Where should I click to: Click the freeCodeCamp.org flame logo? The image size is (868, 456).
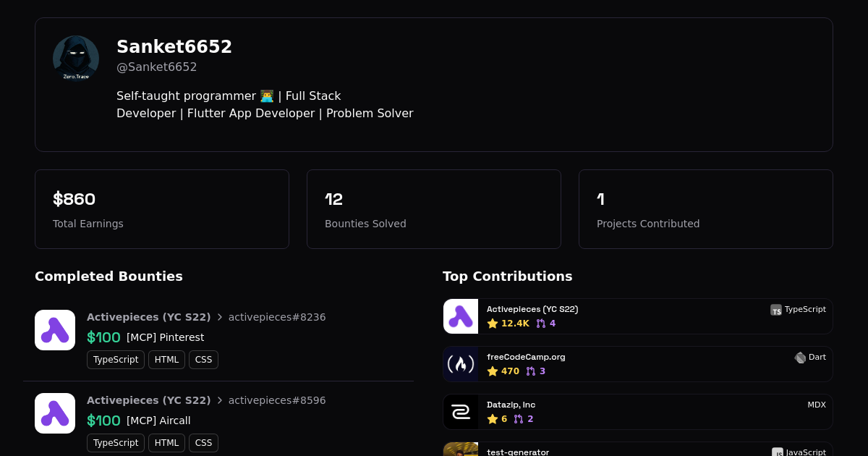coord(461,364)
